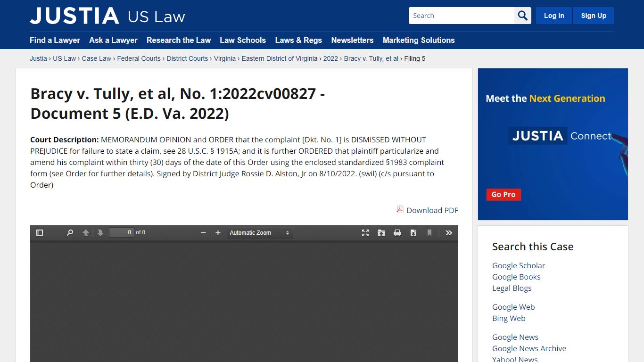Click the Sign Up button
Viewport: 644px width, 362px height.
(x=594, y=16)
